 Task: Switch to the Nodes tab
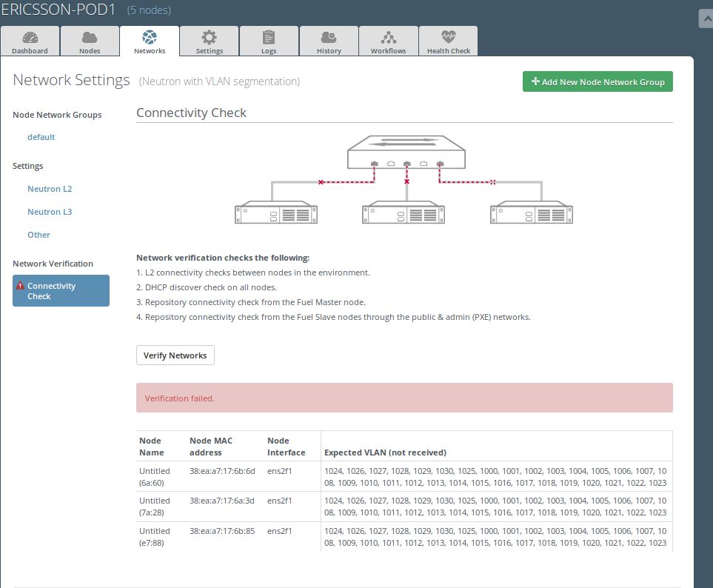click(90, 41)
